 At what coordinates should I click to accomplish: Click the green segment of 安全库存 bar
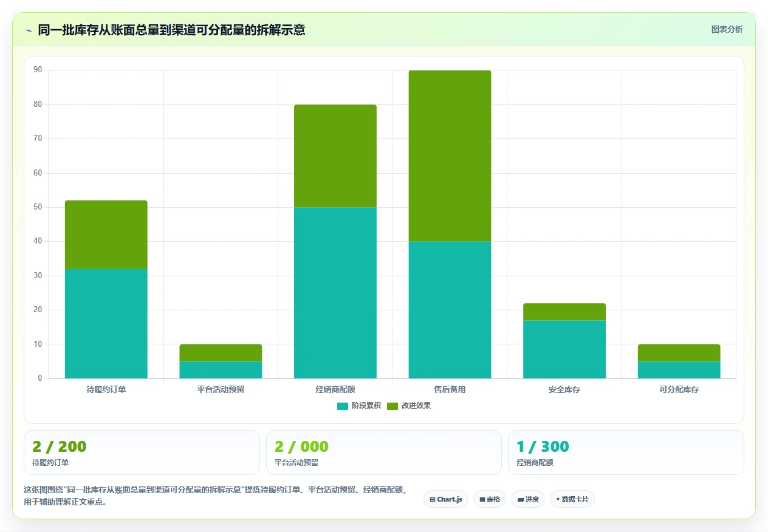coord(564,312)
